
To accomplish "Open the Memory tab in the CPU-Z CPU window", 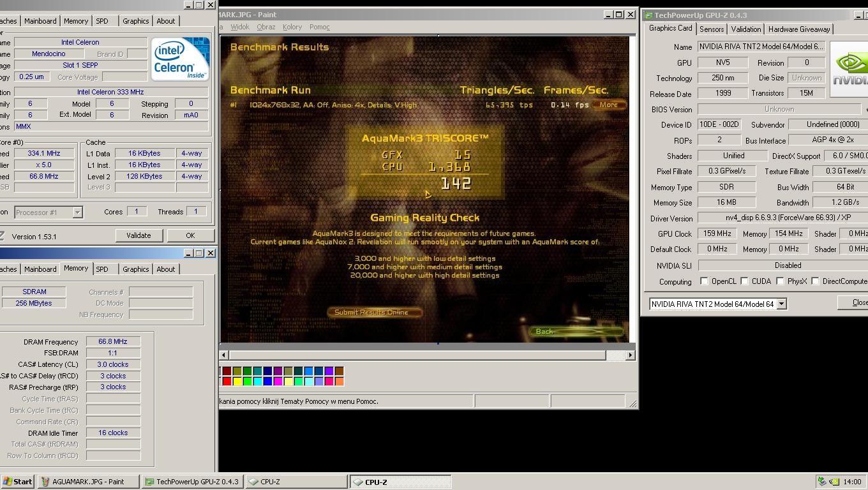I will [76, 21].
